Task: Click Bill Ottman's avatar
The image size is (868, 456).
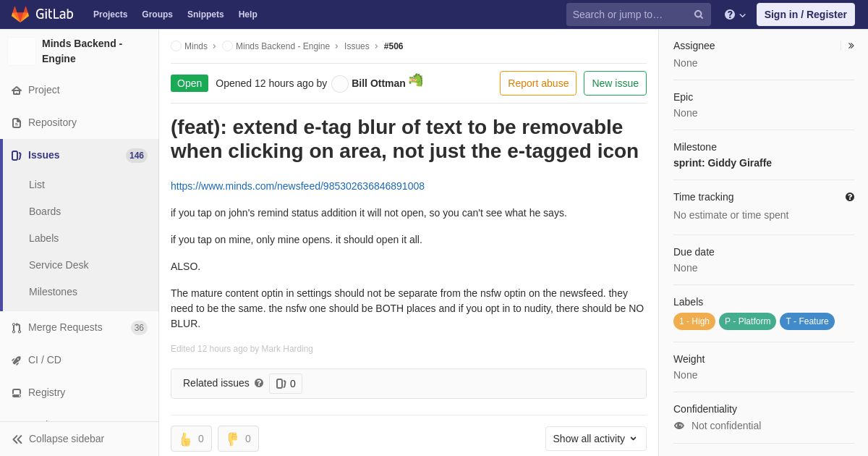Action: coord(340,84)
